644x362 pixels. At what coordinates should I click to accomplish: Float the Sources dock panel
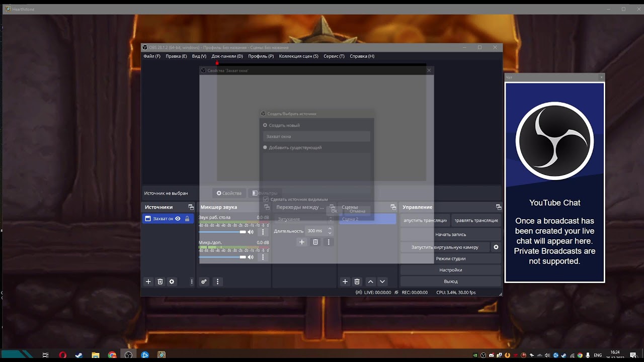click(x=191, y=207)
